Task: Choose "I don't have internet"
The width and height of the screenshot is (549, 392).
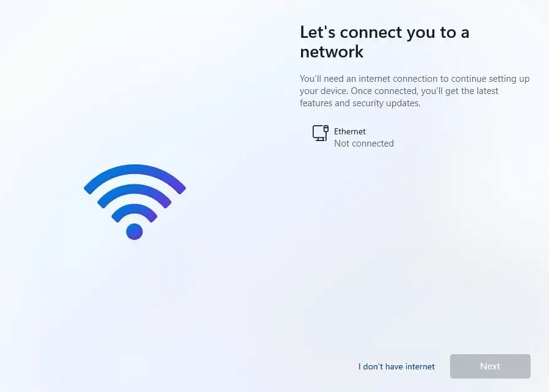Action: [396, 366]
